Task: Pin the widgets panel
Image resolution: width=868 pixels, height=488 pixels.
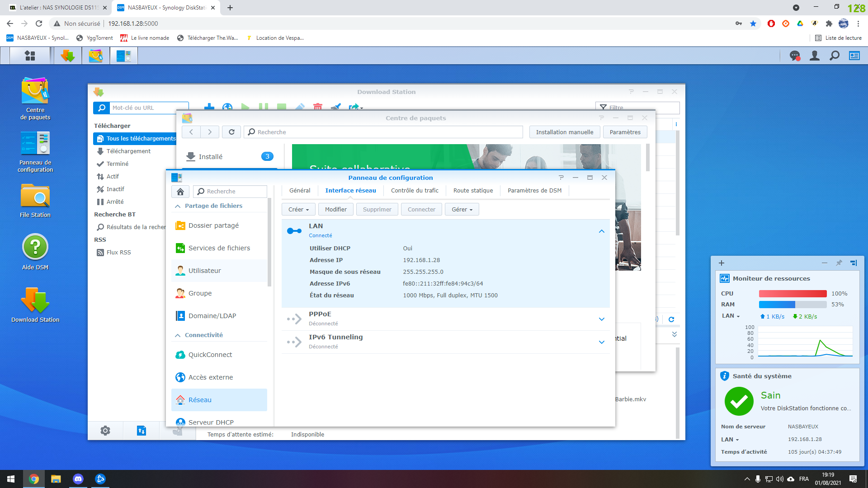Action: (839, 263)
